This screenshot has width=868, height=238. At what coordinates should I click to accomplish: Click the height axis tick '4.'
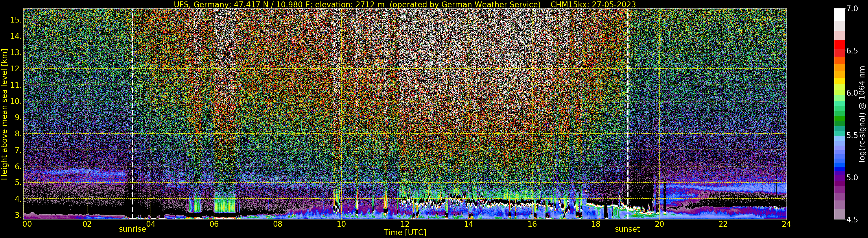(18, 199)
